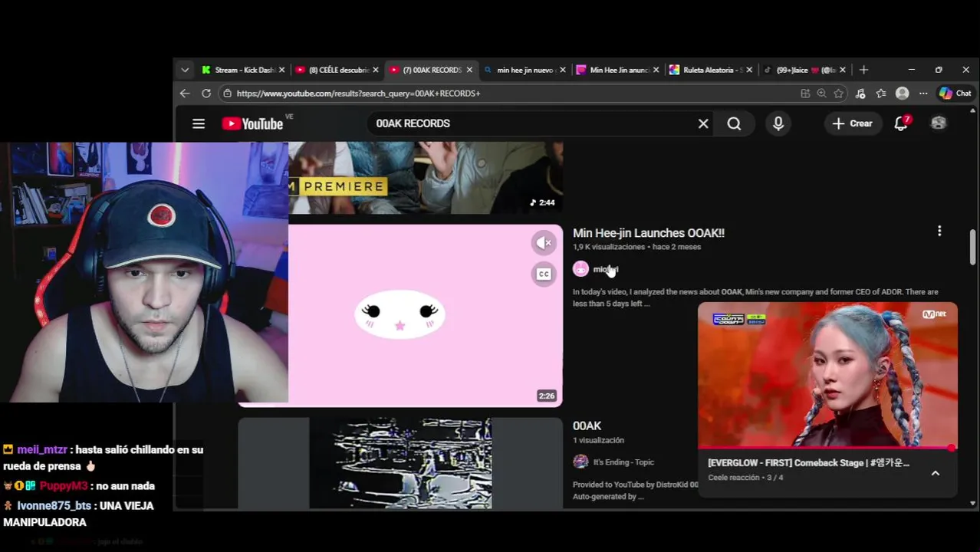The width and height of the screenshot is (980, 552).
Task: Click the 2:26 duration badge
Action: (546, 396)
